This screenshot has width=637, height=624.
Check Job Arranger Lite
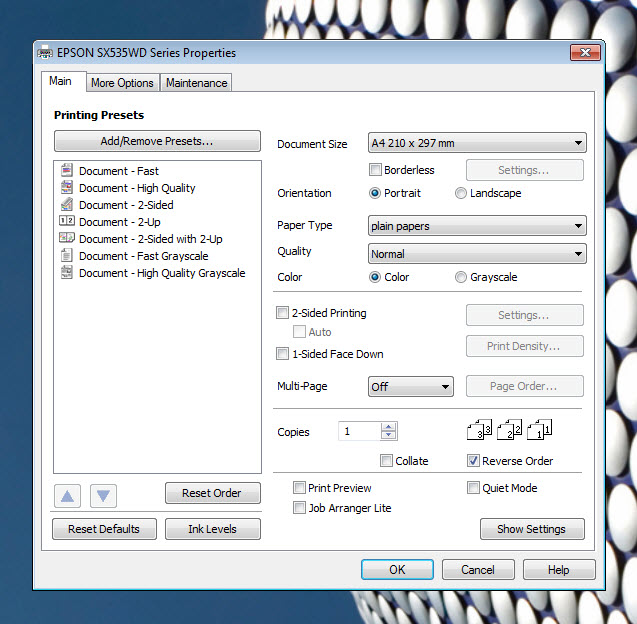point(299,507)
